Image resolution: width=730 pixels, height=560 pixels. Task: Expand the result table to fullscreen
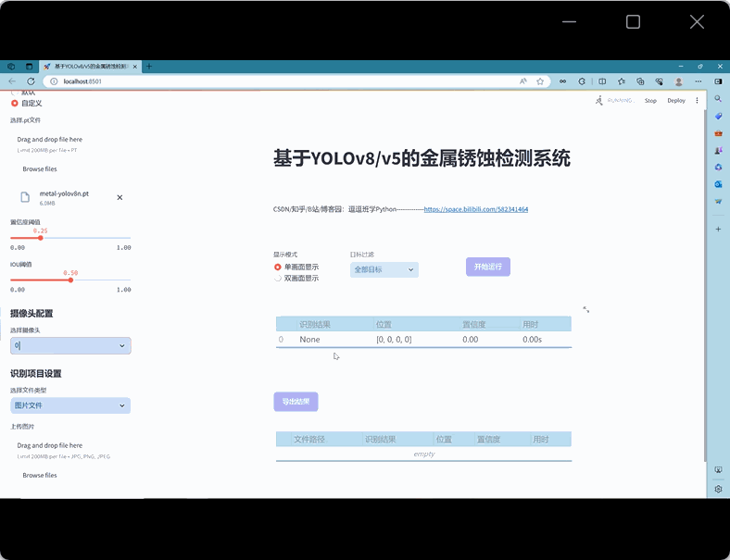coord(586,309)
